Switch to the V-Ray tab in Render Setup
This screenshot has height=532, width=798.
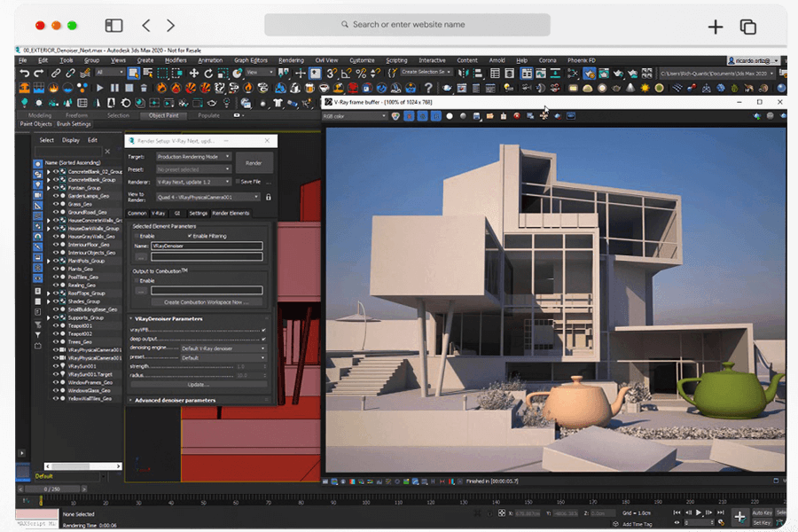pos(158,213)
